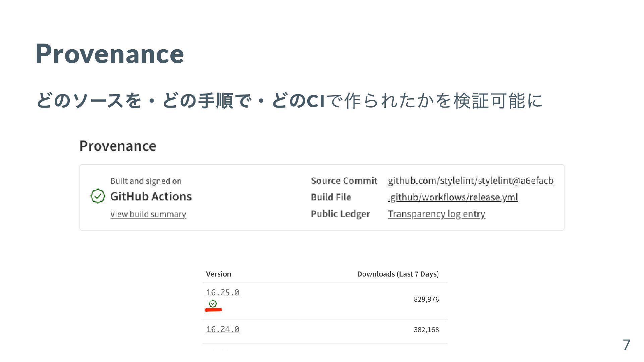
Task: Click the slide page number 7
Action: 626,345
